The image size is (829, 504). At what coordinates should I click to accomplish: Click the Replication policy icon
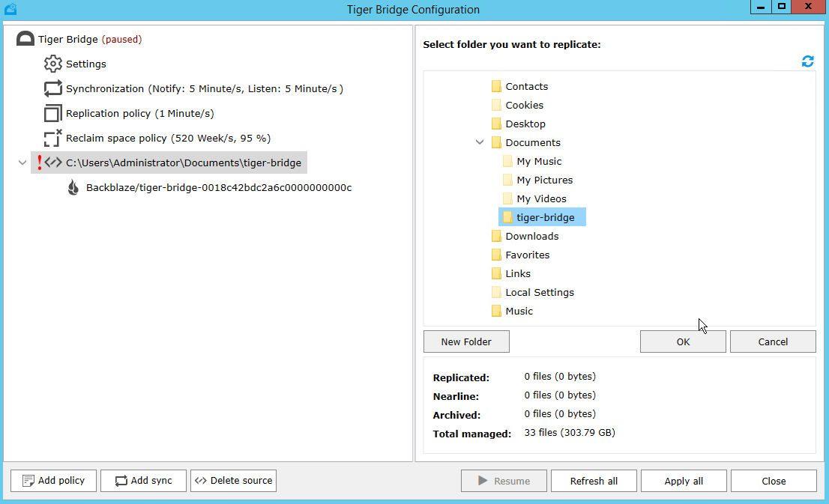coord(53,114)
